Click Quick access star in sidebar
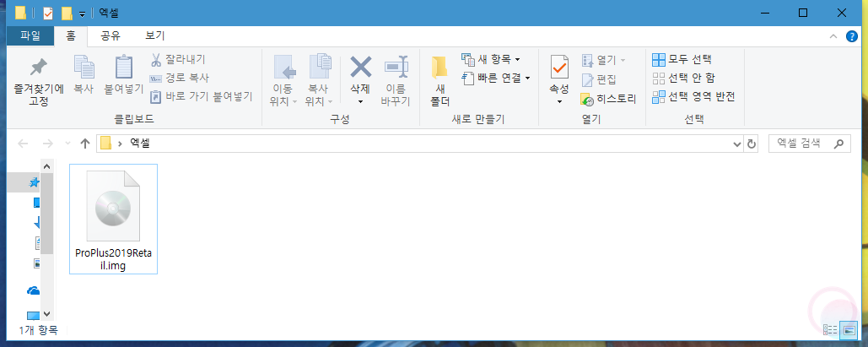This screenshot has width=868, height=347. 35,182
